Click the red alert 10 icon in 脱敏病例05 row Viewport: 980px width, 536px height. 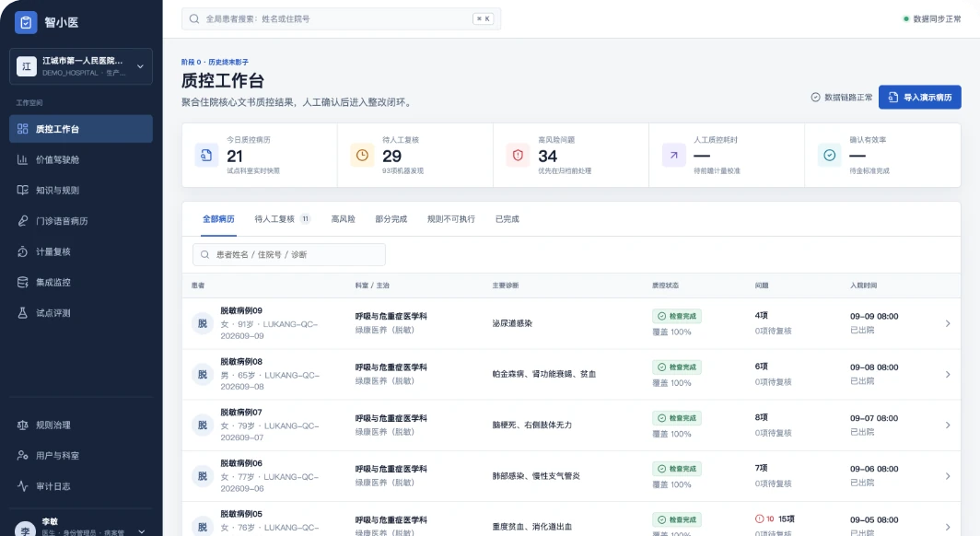click(x=759, y=519)
